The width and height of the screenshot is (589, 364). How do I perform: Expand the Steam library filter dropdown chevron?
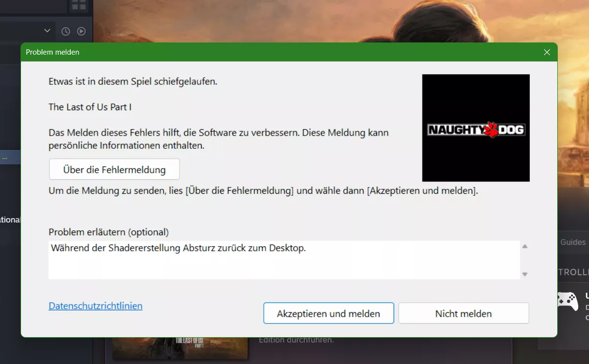[47, 31]
